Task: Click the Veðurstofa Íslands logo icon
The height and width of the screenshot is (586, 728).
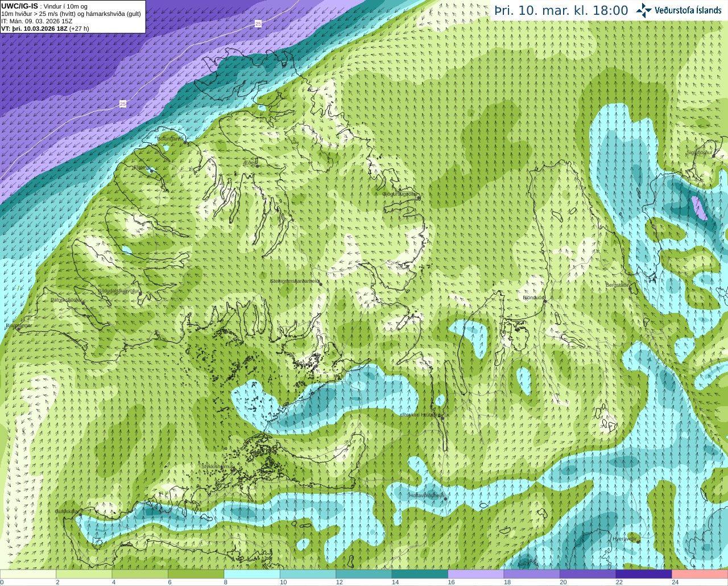Action: pos(644,10)
